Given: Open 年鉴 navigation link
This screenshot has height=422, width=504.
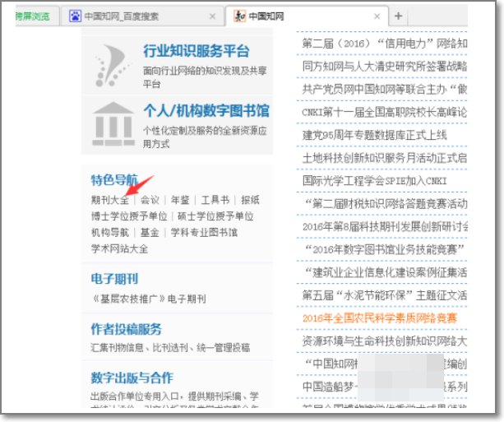Looking at the screenshot, I should [x=180, y=200].
